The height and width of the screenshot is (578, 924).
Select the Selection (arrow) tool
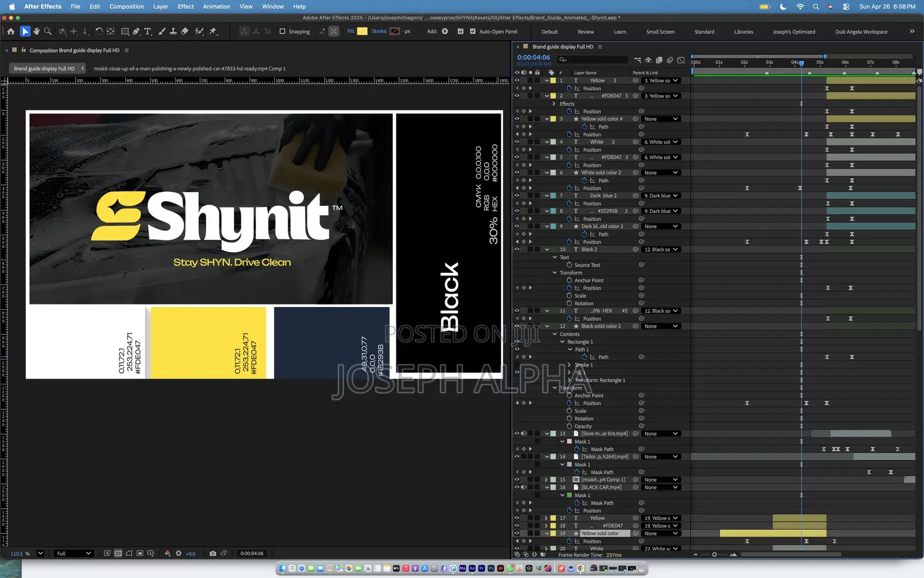pyautogui.click(x=25, y=31)
